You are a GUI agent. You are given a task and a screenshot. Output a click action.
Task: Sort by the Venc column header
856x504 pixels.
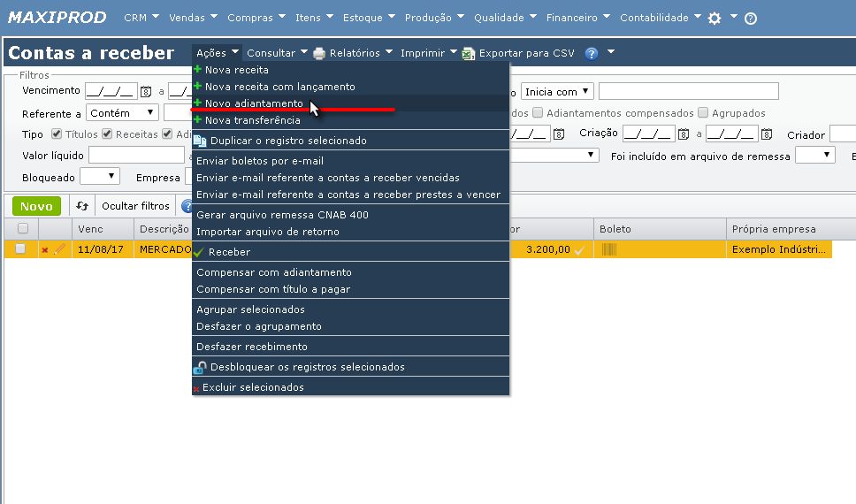[103, 229]
